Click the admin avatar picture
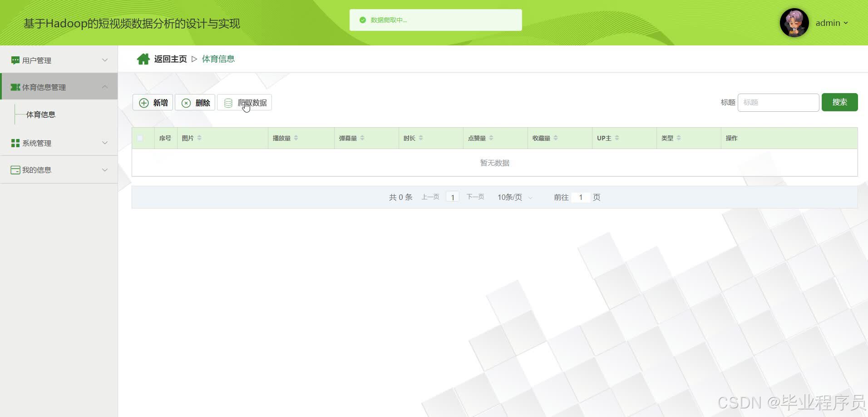Screen dimensions: 868x417 pyautogui.click(x=794, y=23)
